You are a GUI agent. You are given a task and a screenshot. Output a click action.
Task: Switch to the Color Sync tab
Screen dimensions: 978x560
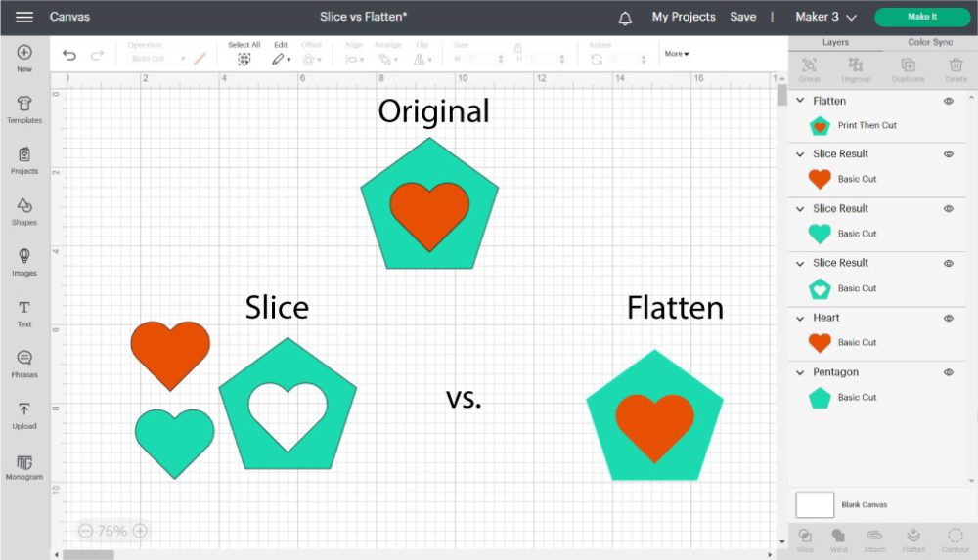point(930,42)
